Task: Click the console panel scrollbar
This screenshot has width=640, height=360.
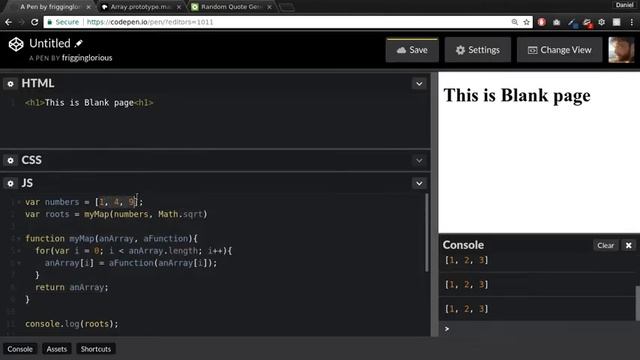Action: (638, 303)
